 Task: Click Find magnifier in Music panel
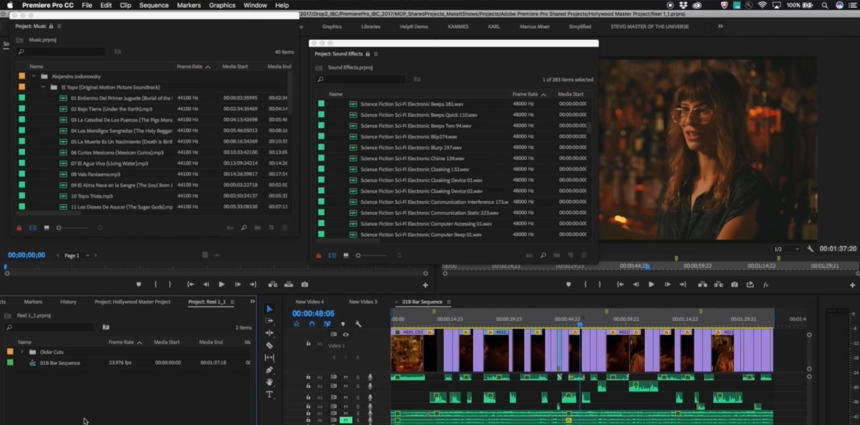pos(244,228)
